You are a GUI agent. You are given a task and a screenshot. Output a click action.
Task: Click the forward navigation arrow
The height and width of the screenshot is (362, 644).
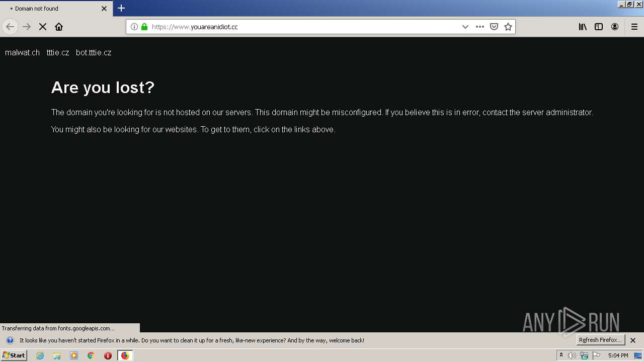[x=27, y=27]
